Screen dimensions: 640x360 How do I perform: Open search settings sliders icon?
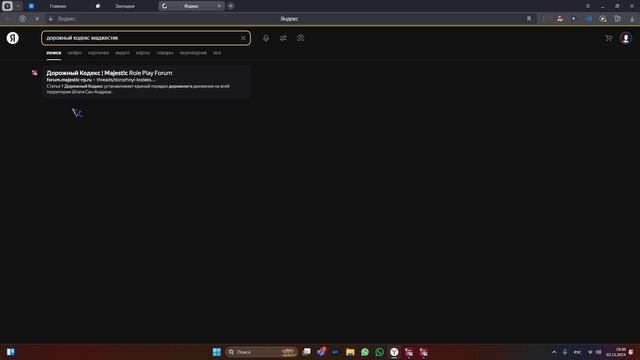click(283, 38)
